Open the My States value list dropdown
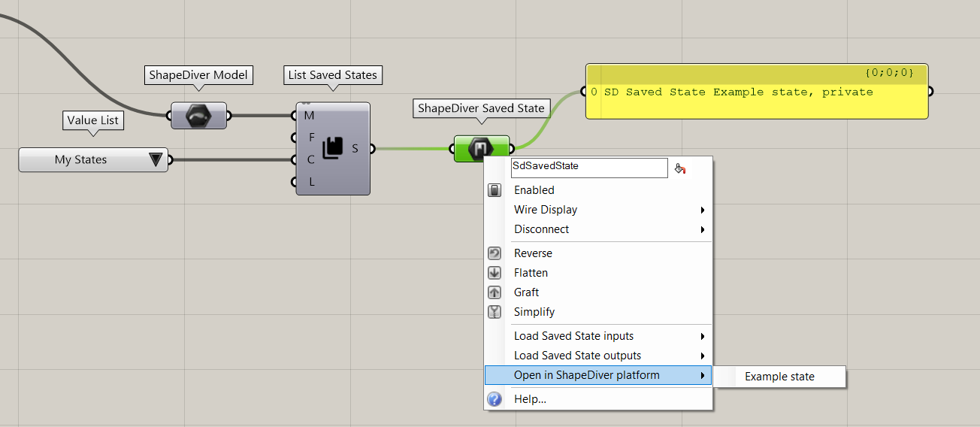The image size is (980, 427). click(156, 159)
